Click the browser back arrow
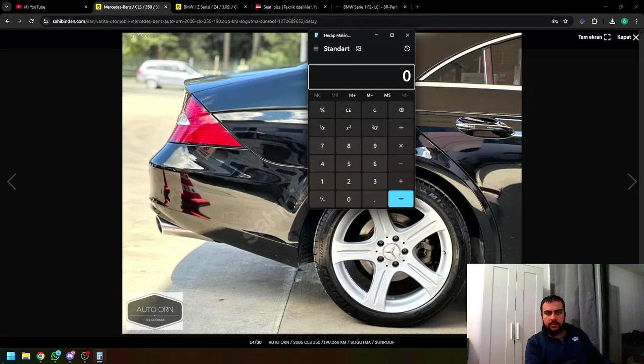Screen dimensions: 644x364 tap(7, 21)
